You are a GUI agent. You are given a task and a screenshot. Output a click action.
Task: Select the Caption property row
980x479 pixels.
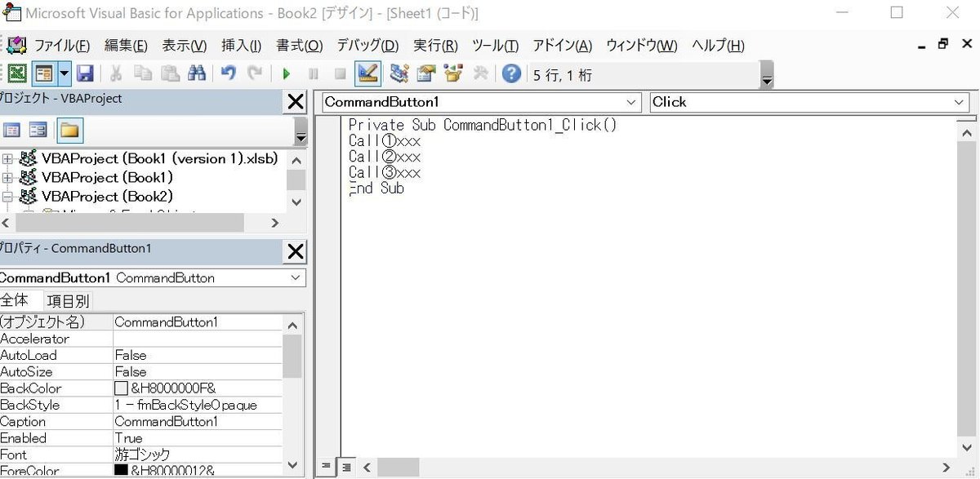[x=140, y=421]
